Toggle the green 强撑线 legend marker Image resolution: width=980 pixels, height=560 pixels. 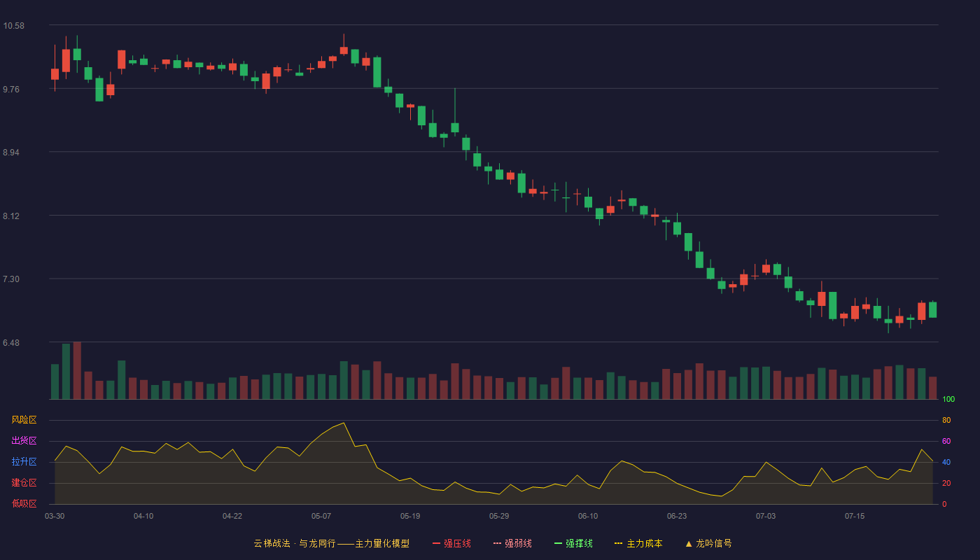[558, 543]
